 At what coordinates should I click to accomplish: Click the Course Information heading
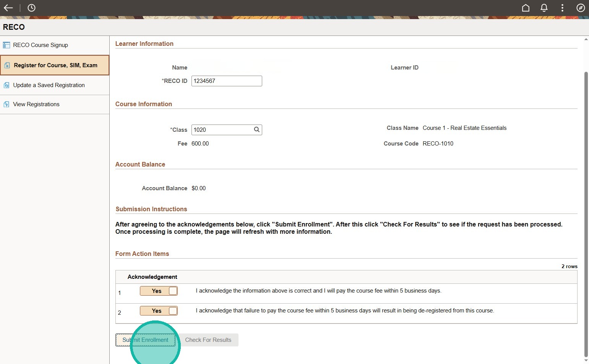144,104
